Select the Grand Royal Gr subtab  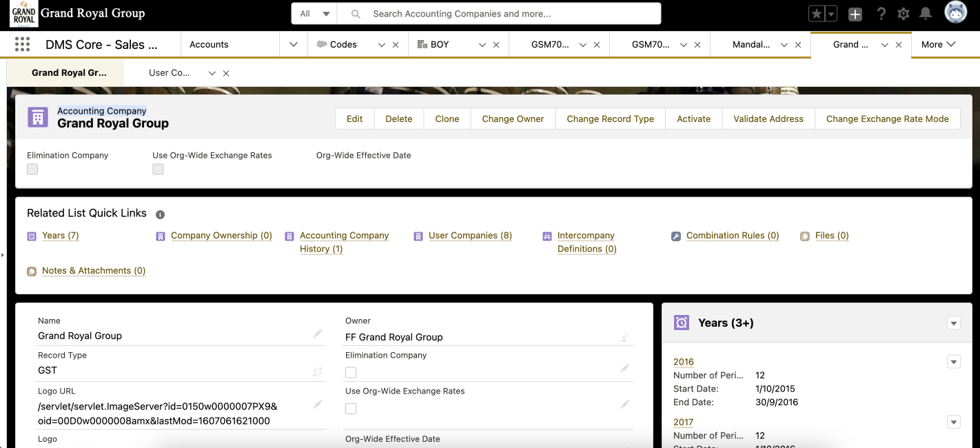point(69,72)
